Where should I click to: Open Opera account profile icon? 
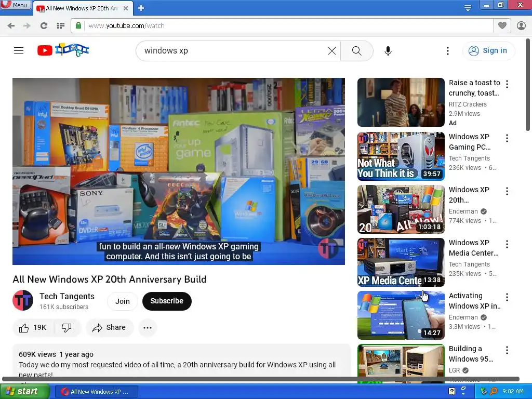(521, 26)
